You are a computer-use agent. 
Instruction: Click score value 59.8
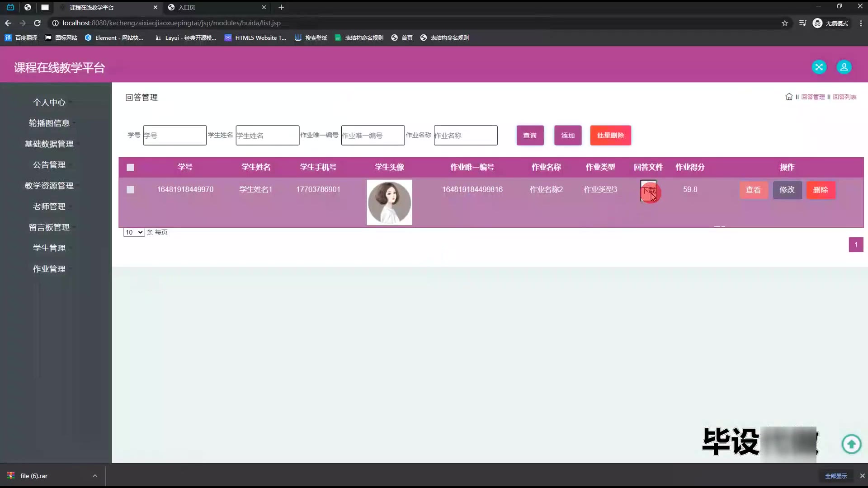tap(690, 190)
